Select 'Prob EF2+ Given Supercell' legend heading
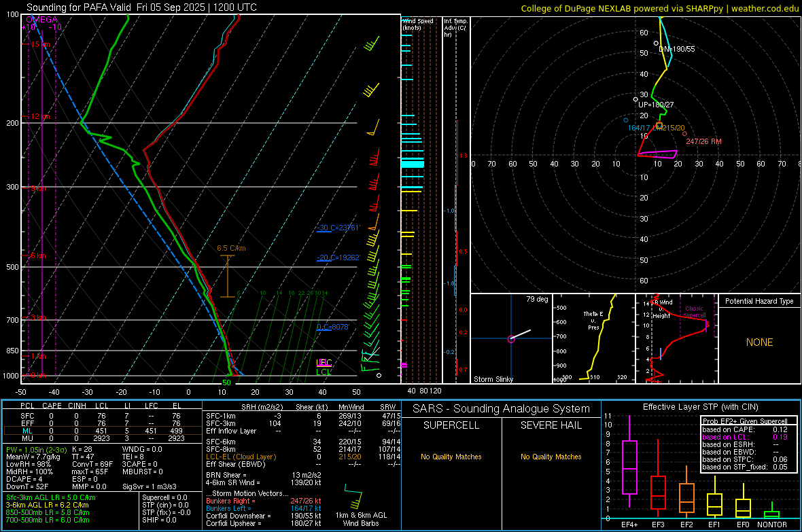This screenshot has height=532, width=802. [745, 421]
